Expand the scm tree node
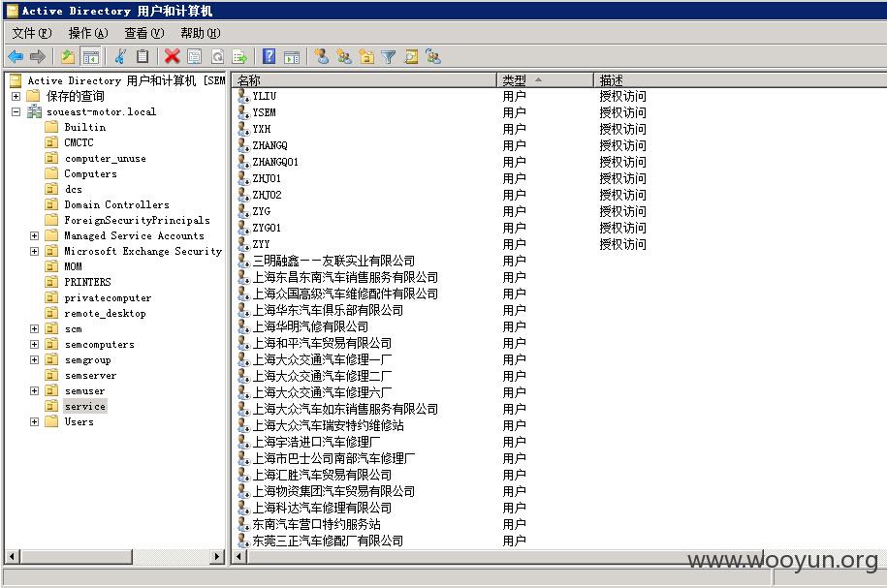This screenshot has width=887, height=588. pyautogui.click(x=35, y=328)
